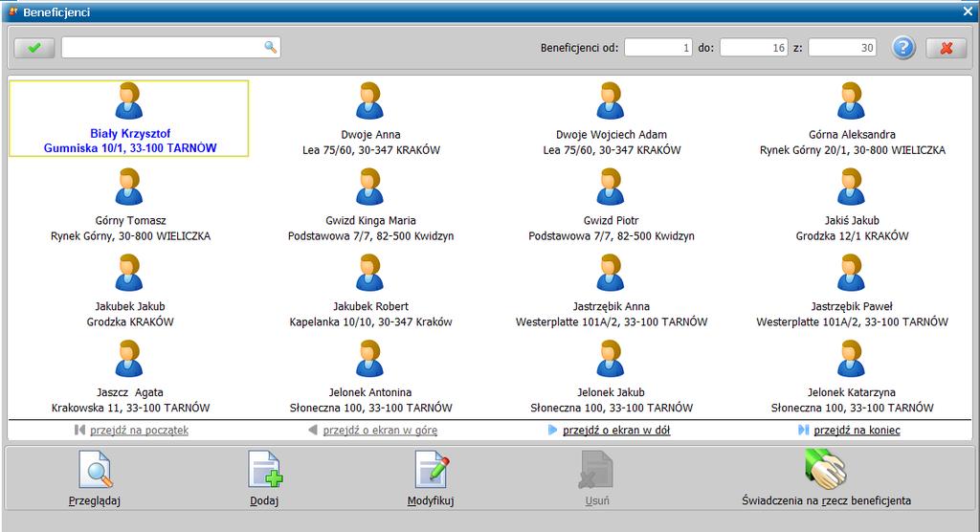The image size is (980, 532).
Task: Select Jakubek Jakub person icon
Action: click(x=129, y=273)
